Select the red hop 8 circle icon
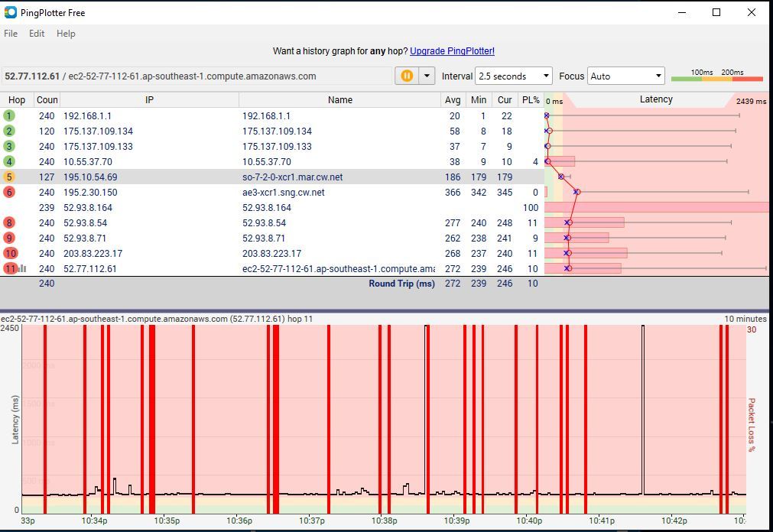The width and height of the screenshot is (773, 532). click(9, 222)
